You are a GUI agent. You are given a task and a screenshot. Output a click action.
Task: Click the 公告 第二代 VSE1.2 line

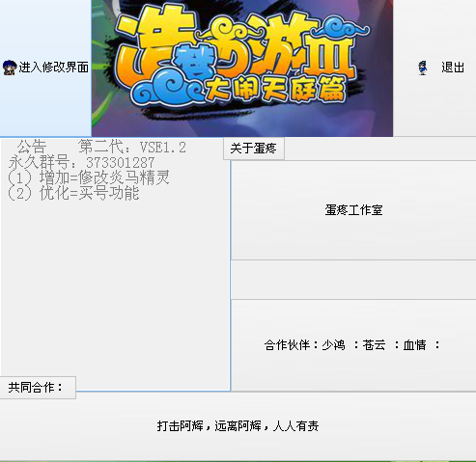101,148
